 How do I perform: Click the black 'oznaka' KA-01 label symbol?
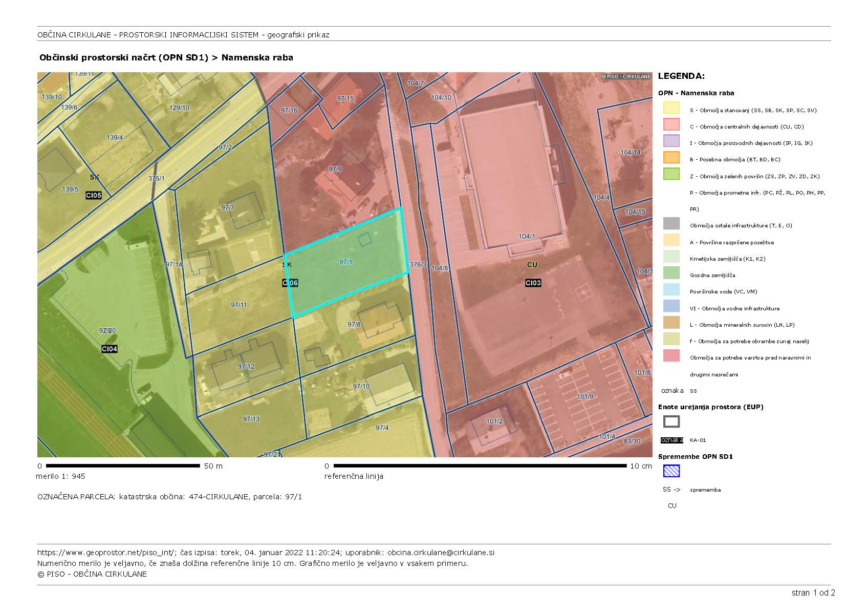672,440
